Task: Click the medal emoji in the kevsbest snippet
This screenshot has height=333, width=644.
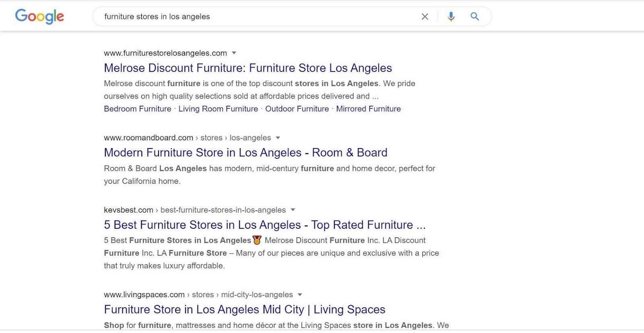Action: pyautogui.click(x=256, y=240)
